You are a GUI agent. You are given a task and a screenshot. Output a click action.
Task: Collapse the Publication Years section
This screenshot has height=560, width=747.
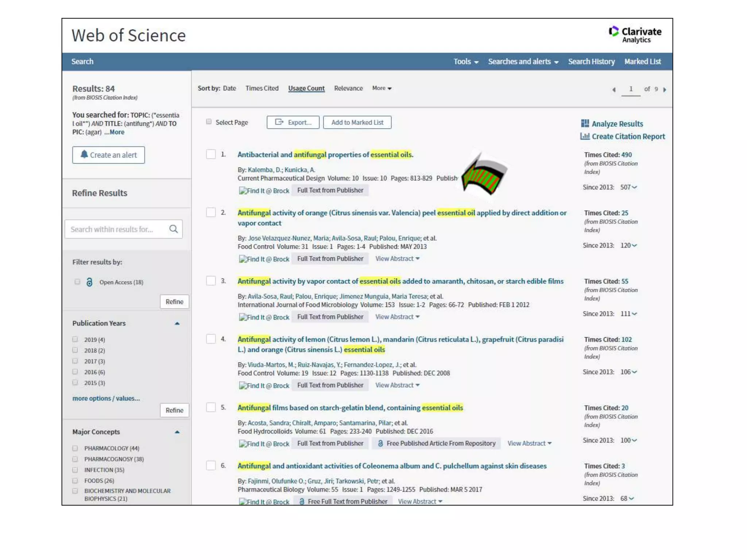(177, 323)
